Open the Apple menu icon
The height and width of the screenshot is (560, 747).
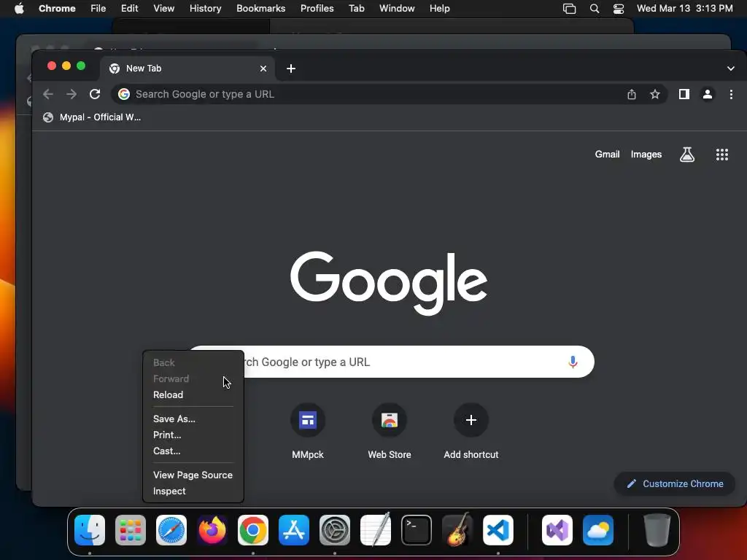[x=19, y=9]
